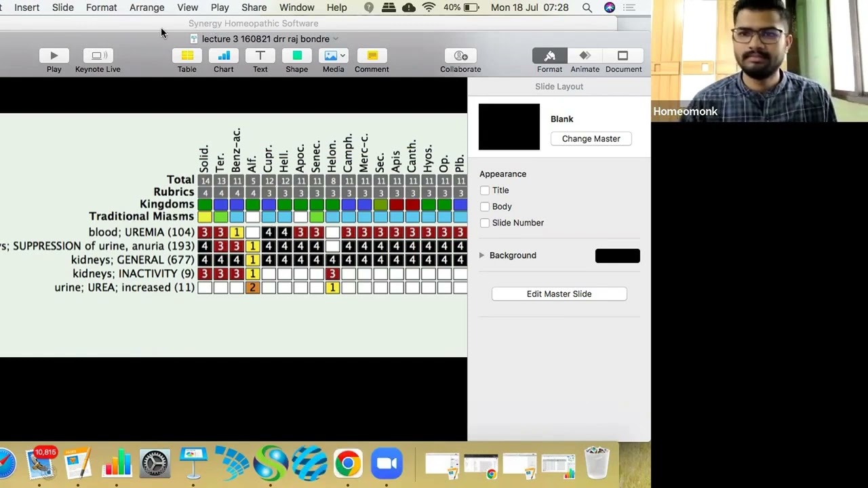
Task: Open the Play menu in menu bar
Action: tap(220, 7)
